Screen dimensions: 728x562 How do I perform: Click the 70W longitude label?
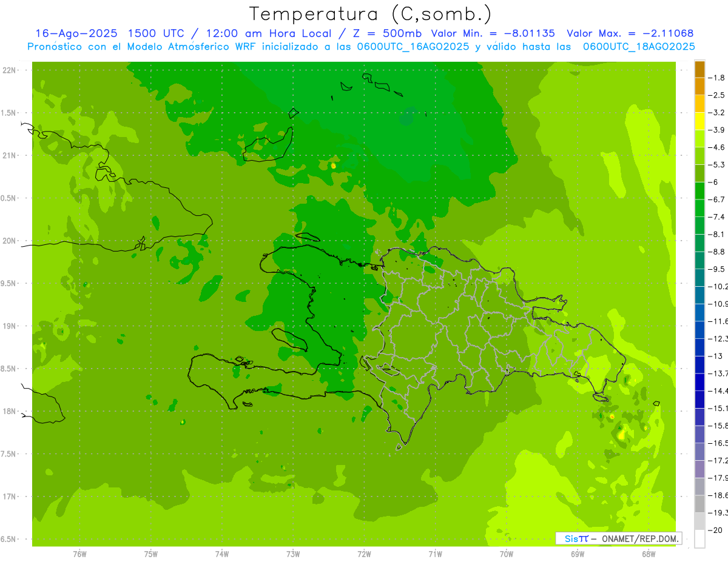[507, 554]
